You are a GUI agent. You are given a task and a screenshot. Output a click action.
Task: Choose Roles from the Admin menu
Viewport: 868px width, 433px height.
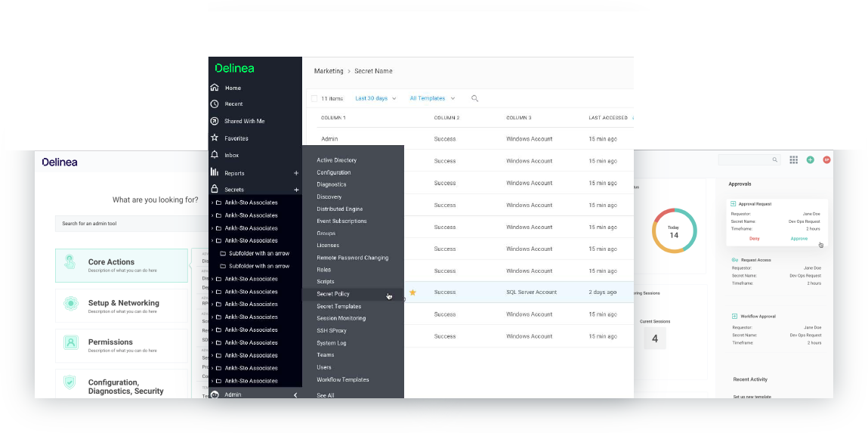(x=324, y=270)
